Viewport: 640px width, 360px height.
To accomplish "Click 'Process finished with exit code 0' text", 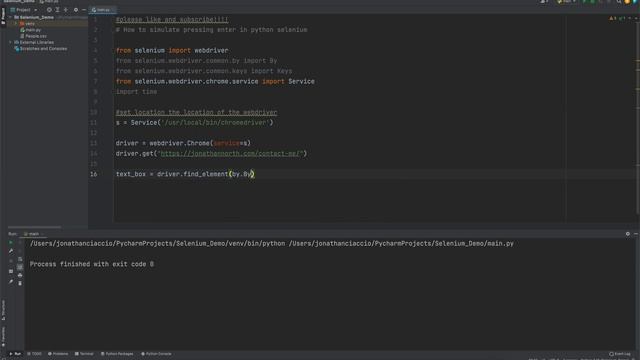I will click(92, 264).
